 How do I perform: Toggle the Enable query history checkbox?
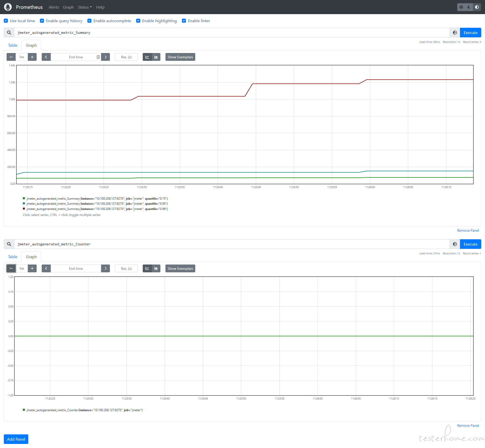click(x=42, y=21)
